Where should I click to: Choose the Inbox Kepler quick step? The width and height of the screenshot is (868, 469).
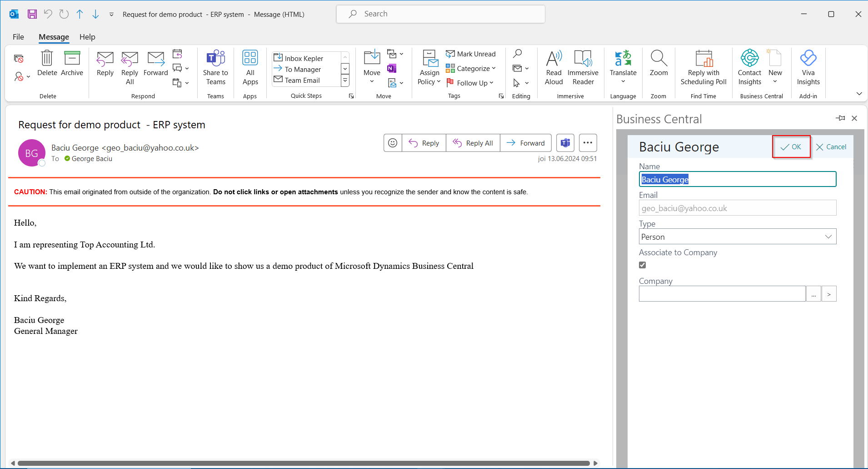click(x=306, y=58)
